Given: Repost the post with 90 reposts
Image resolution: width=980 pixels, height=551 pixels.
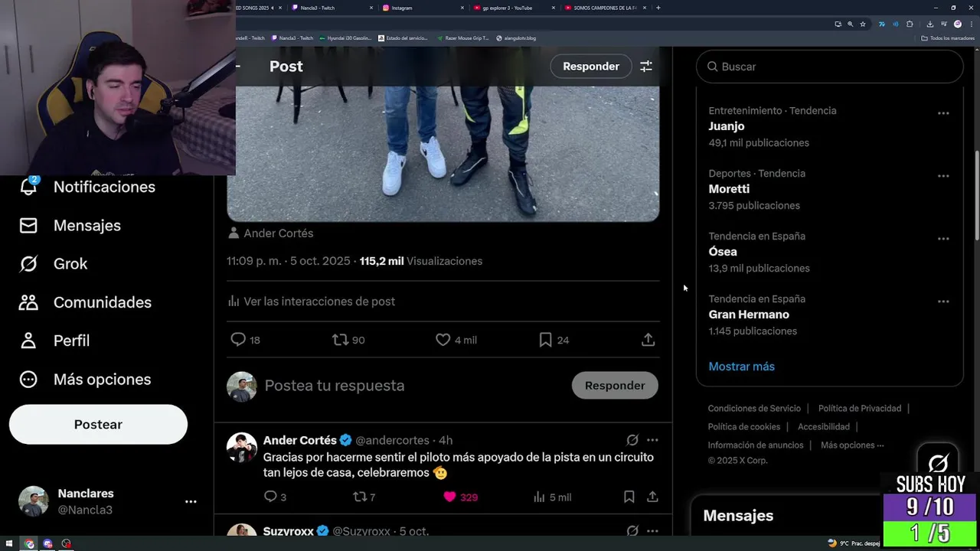Looking at the screenshot, I should click(x=348, y=340).
